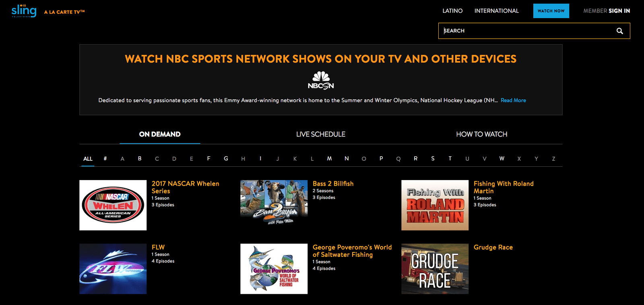Open the Bass 2 Billfish thumbnail
644x305 pixels.
pos(274,205)
